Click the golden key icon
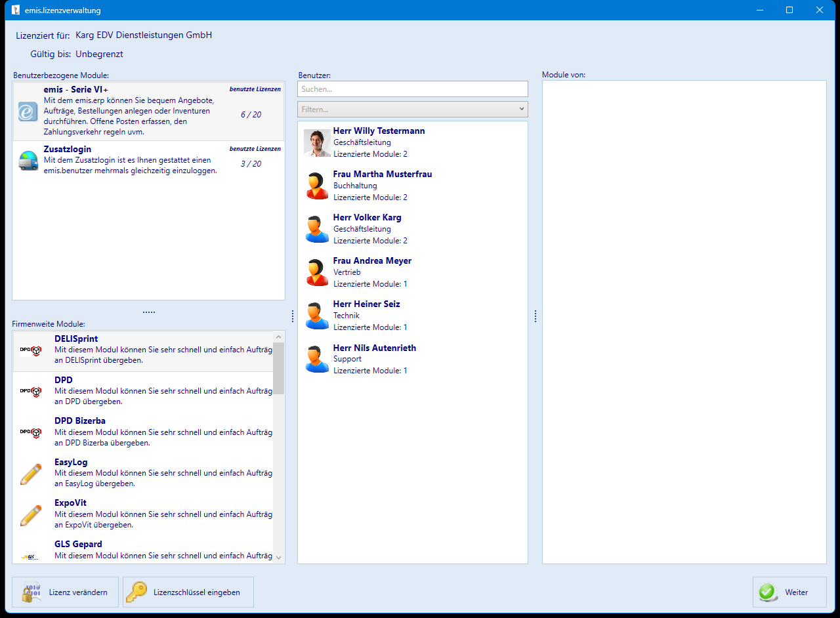 [x=136, y=592]
